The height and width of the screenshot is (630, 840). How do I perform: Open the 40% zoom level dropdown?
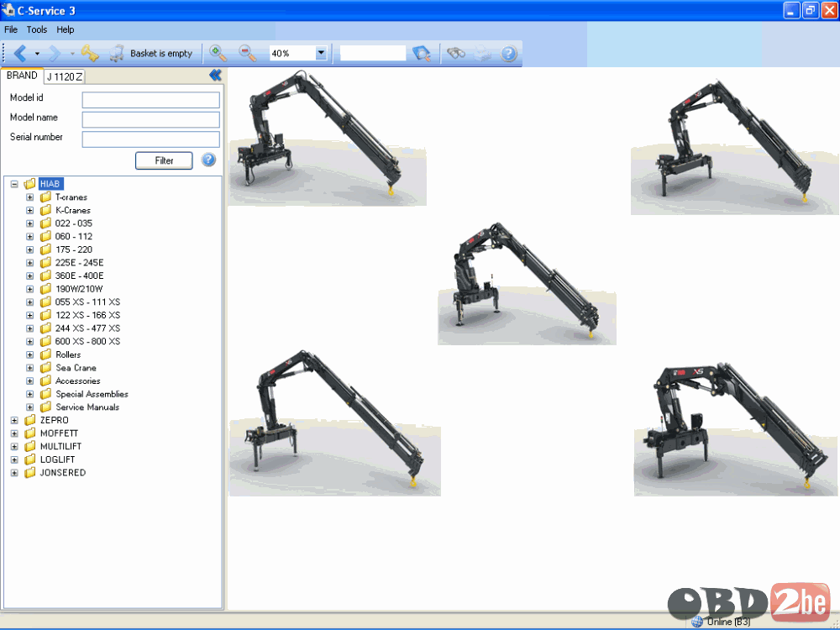(x=321, y=53)
